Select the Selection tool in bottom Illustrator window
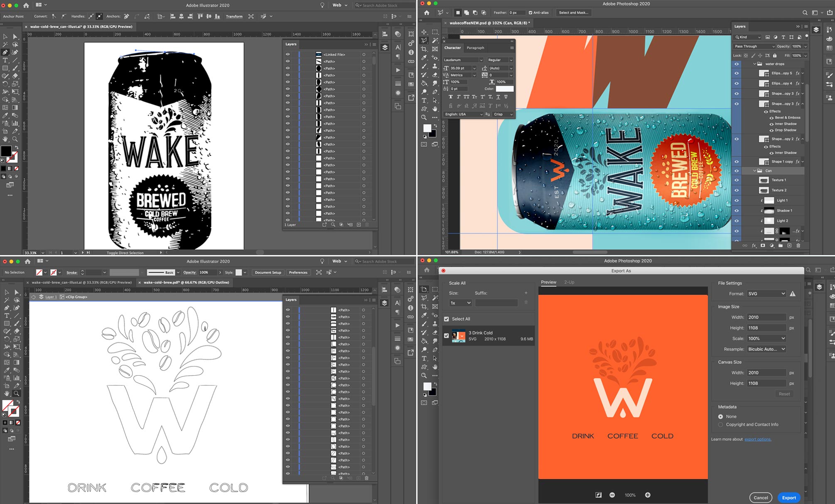The width and height of the screenshot is (835, 504). tap(6, 293)
